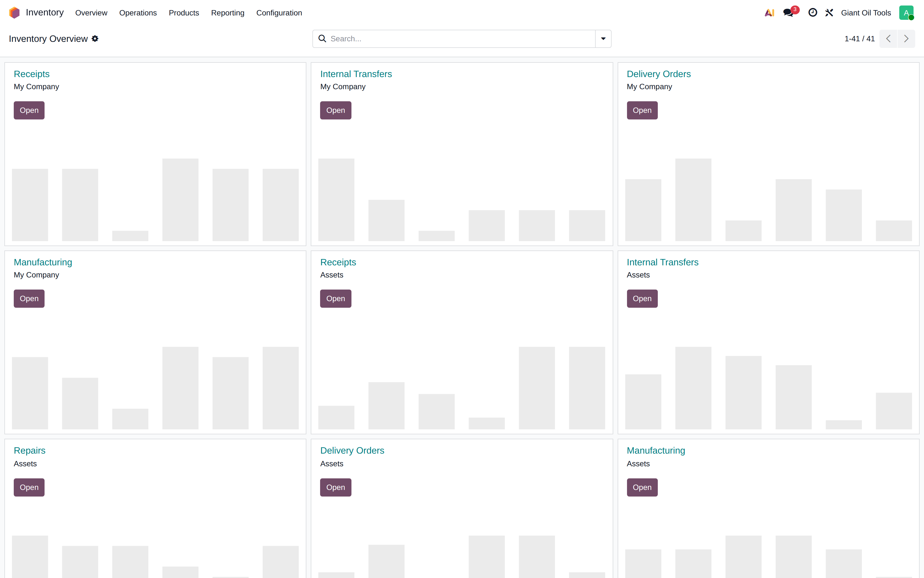Open the conversations messages icon
Viewport: 924px width, 578px height.
[789, 13]
